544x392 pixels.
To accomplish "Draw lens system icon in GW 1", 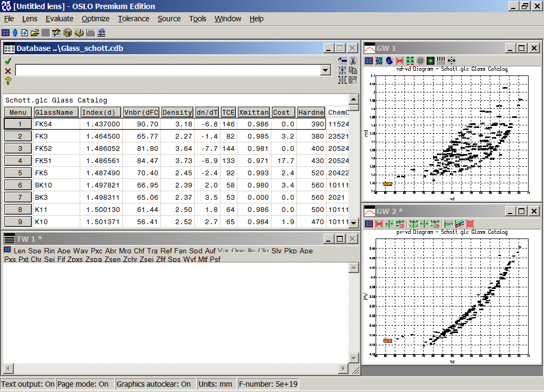I will pos(379,61).
